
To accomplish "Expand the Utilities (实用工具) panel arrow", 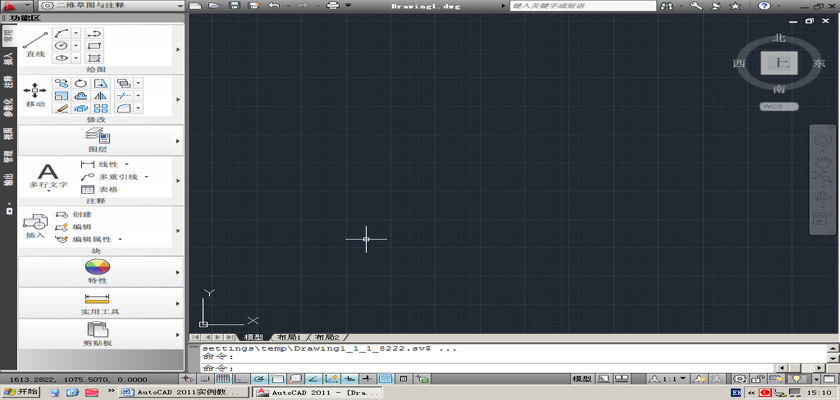I will click(x=178, y=304).
